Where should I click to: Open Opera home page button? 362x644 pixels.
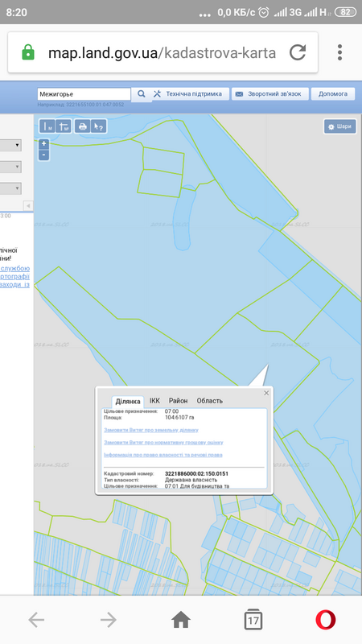tap(181, 619)
